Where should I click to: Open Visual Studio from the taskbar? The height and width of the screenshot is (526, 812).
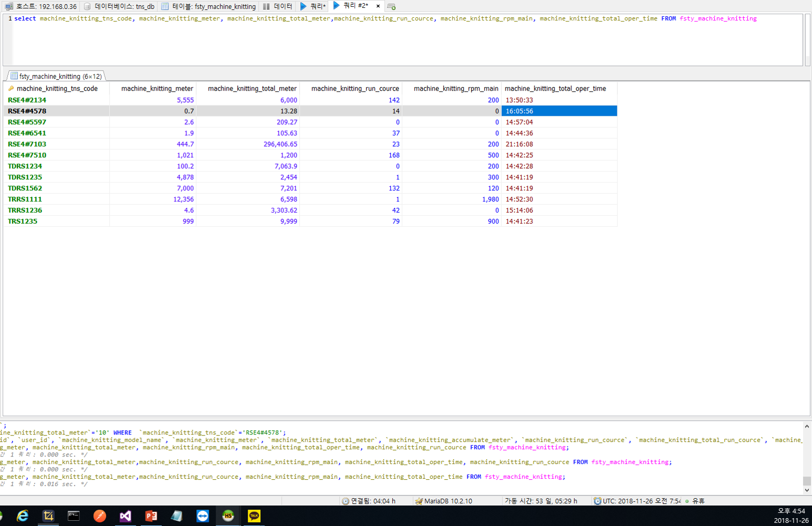click(x=125, y=516)
